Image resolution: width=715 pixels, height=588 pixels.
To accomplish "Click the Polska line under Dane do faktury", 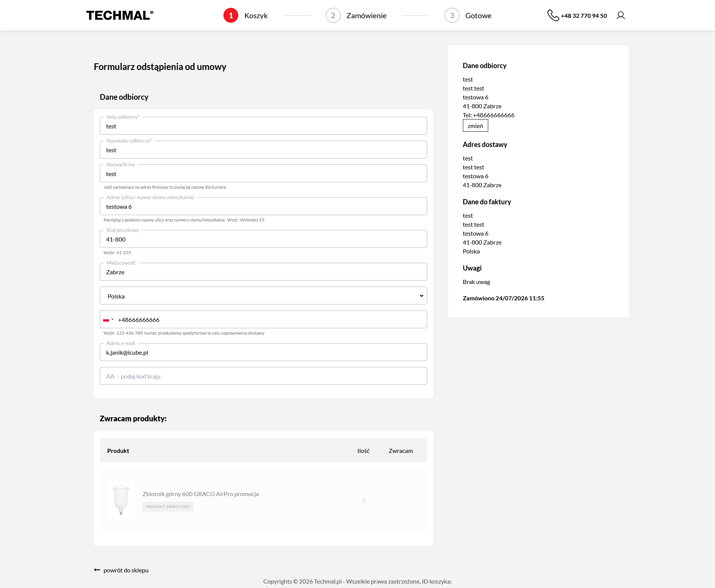I will (471, 251).
